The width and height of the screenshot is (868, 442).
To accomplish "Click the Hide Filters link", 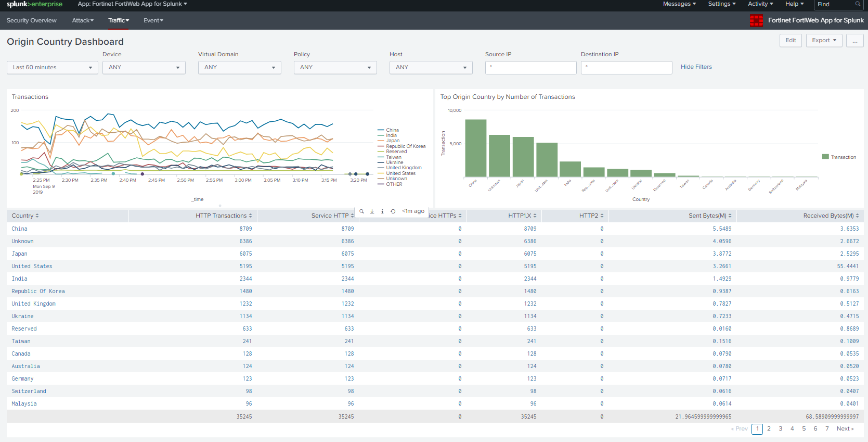I will 696,67.
